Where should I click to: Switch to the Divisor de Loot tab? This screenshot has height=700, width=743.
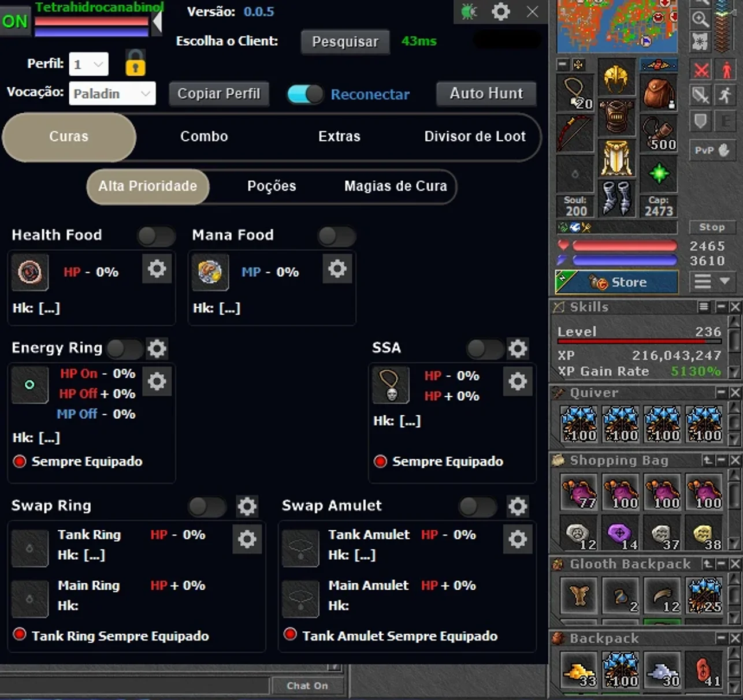pyautogui.click(x=475, y=137)
